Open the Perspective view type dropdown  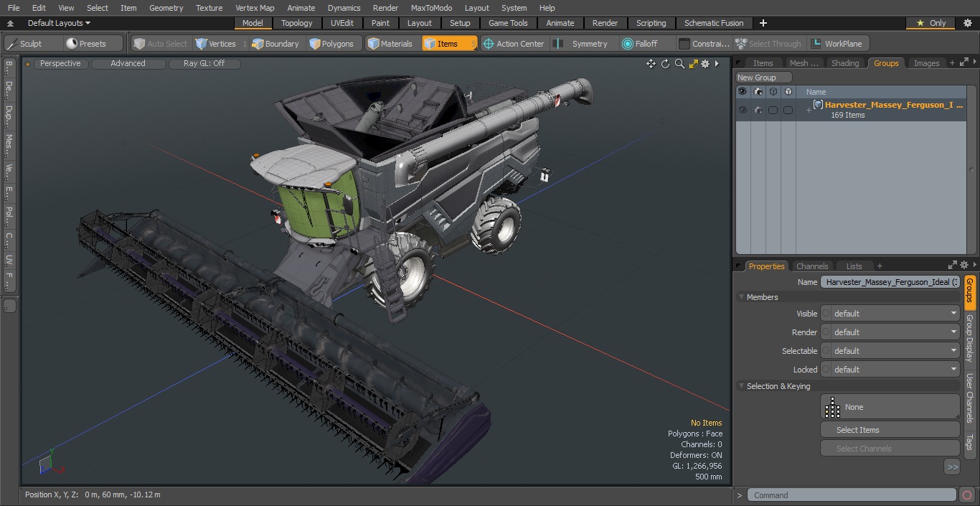pos(60,63)
